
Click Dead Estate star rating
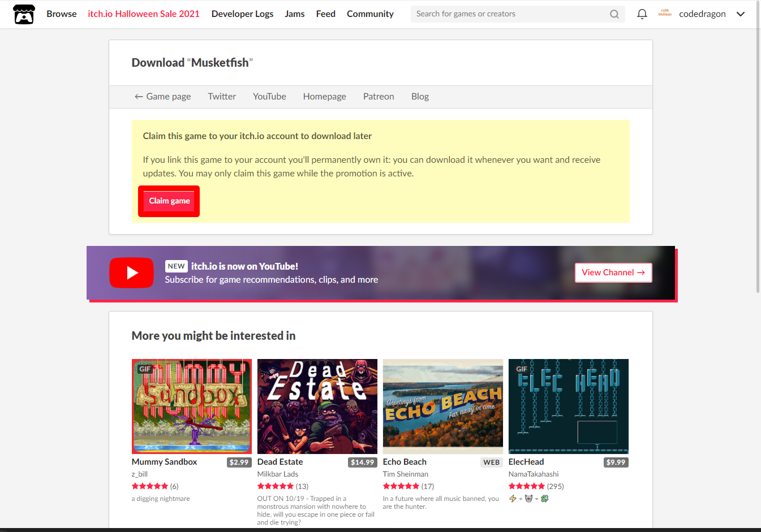[276, 486]
